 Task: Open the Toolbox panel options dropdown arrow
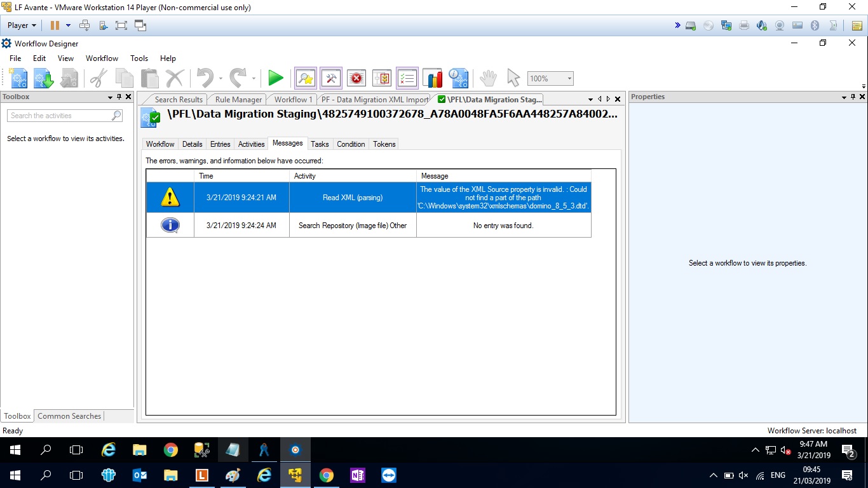(110, 97)
